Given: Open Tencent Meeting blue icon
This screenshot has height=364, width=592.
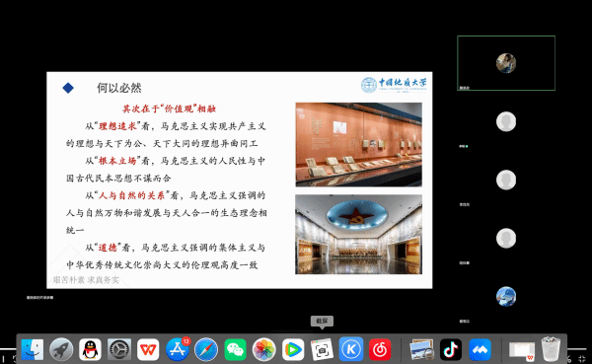Looking at the screenshot, I should point(480,349).
